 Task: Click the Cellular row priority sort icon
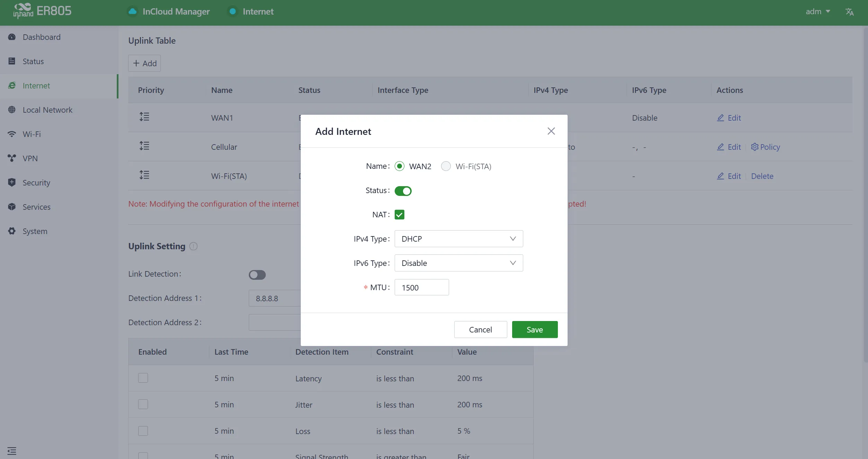(x=144, y=146)
